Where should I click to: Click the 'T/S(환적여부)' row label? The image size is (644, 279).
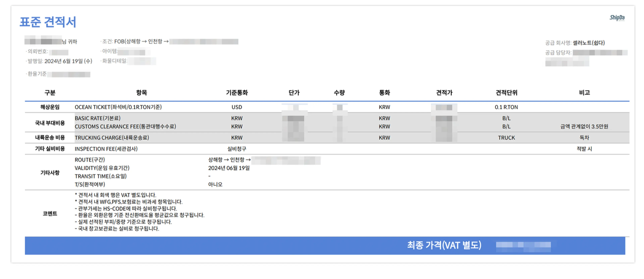click(x=90, y=185)
